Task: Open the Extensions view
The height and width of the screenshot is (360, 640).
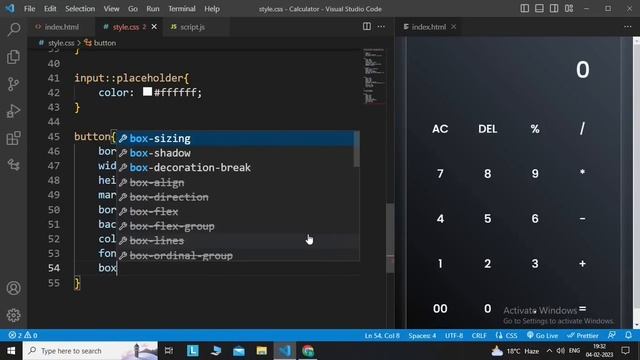Action: [x=13, y=138]
